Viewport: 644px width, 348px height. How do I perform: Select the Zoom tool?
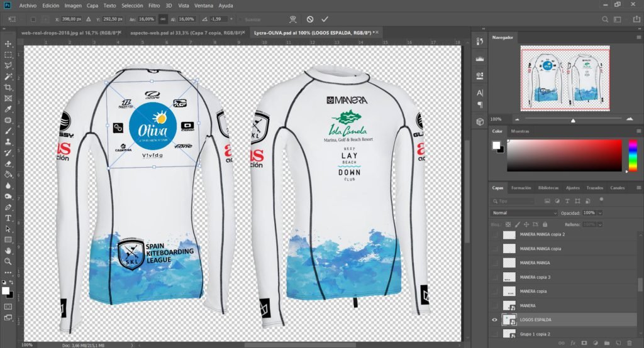(x=8, y=261)
